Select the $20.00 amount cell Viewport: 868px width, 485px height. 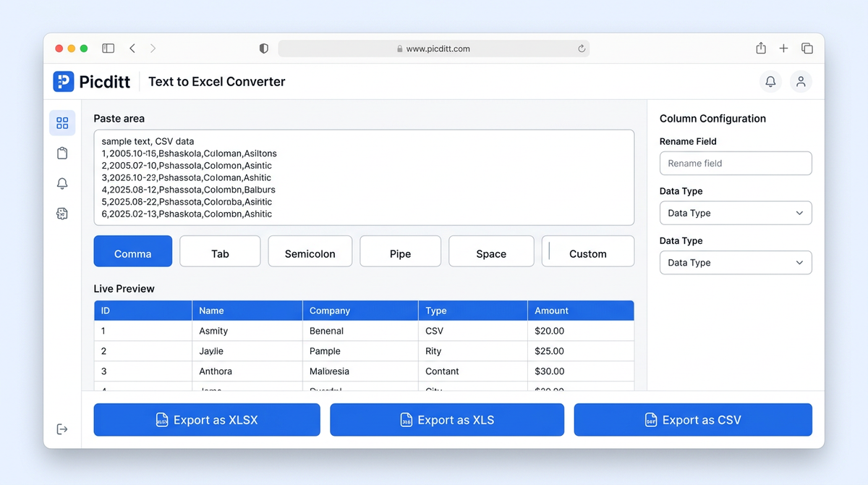tap(581, 331)
